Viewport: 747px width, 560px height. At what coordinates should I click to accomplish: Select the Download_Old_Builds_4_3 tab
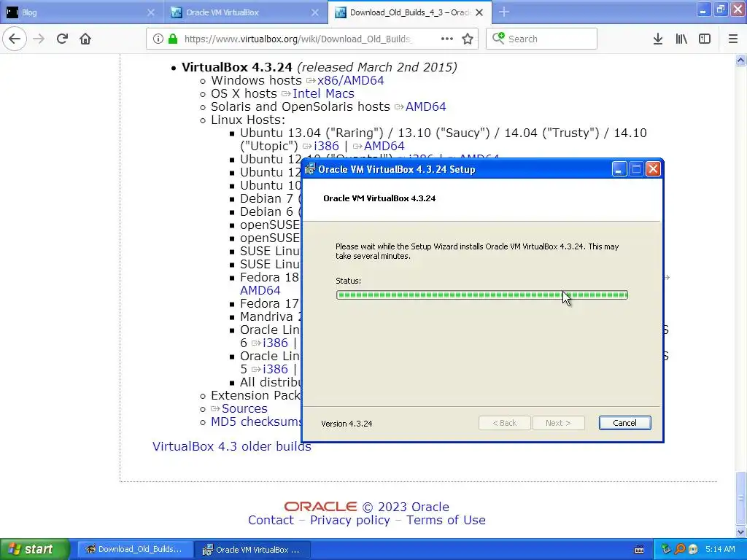pyautogui.click(x=410, y=12)
